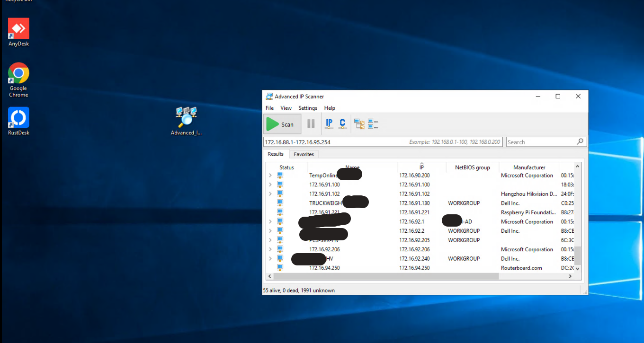Sort by the Manufacturer column header
This screenshot has height=343, width=644.
point(529,167)
